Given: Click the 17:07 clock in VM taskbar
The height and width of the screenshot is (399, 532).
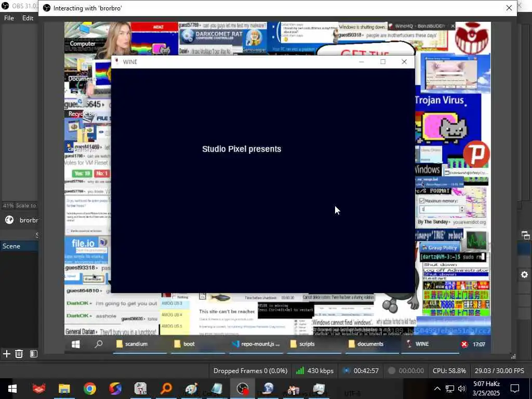Looking at the screenshot, I should [x=478, y=344].
